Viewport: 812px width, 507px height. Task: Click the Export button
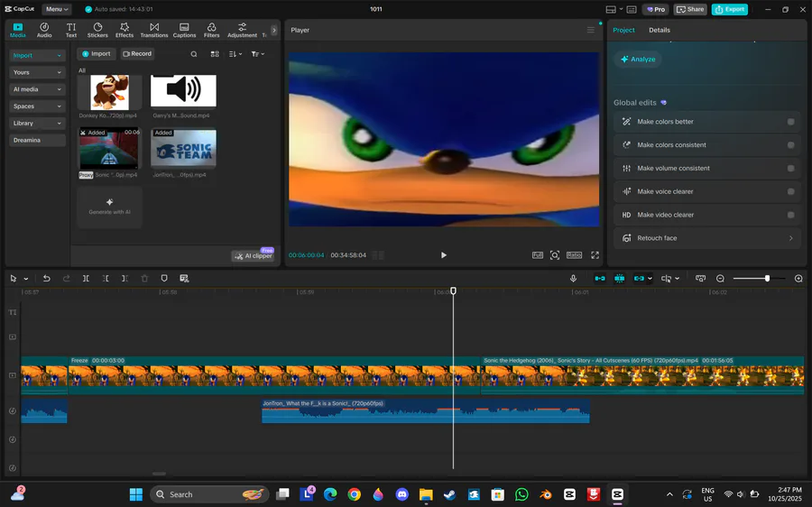pyautogui.click(x=729, y=9)
